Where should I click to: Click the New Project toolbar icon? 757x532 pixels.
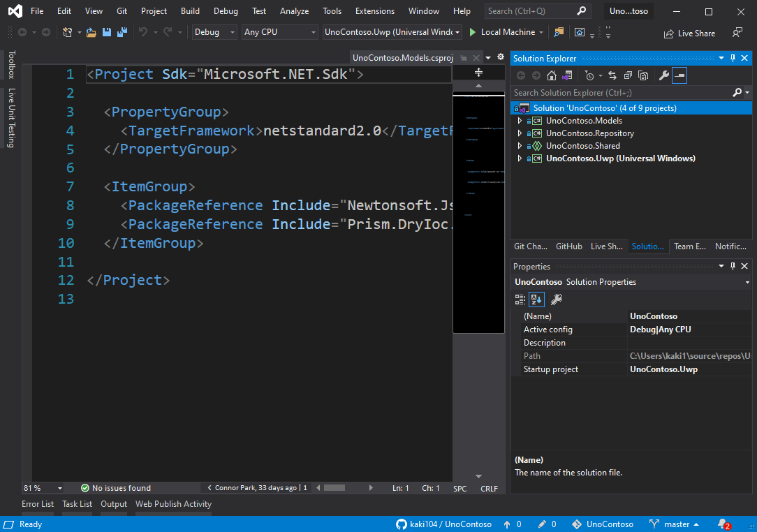pos(67,32)
